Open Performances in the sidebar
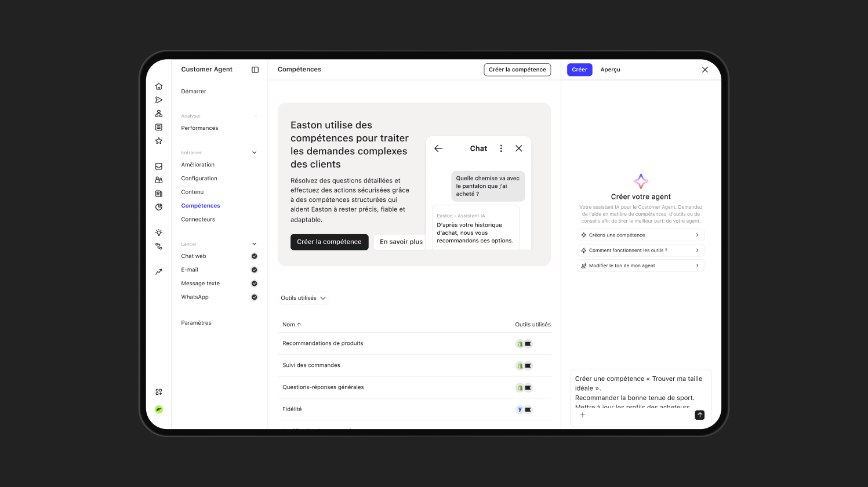Viewport: 868px width, 487px height. [199, 128]
